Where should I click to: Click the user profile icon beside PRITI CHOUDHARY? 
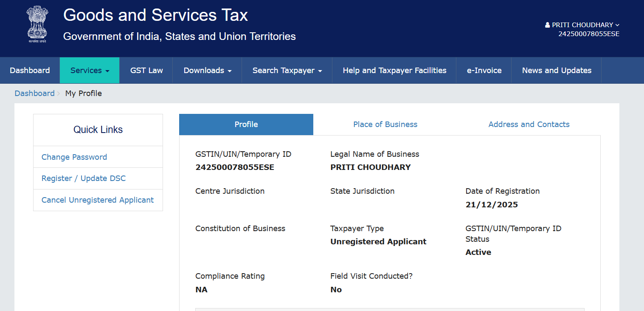547,25
